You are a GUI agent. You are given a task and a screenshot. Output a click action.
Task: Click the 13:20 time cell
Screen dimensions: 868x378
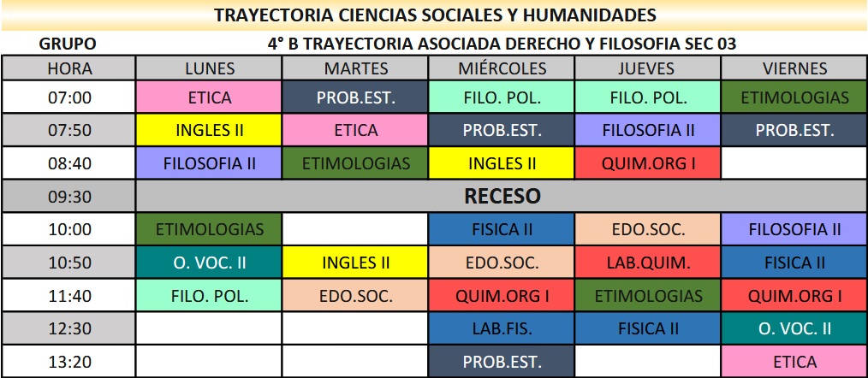tap(69, 362)
